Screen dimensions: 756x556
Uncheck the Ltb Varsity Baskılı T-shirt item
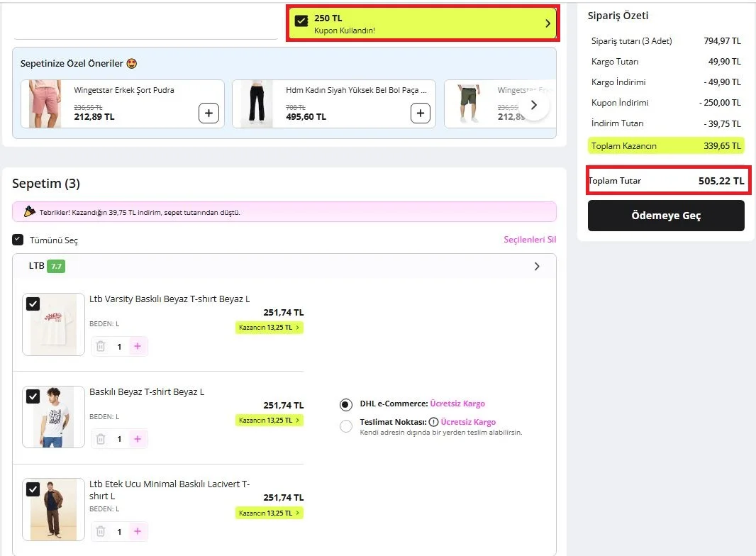[x=33, y=304]
